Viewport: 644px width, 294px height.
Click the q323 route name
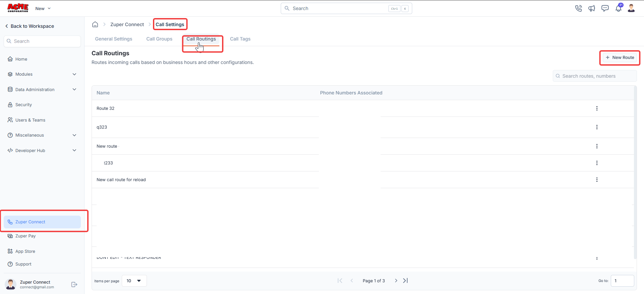tap(102, 127)
